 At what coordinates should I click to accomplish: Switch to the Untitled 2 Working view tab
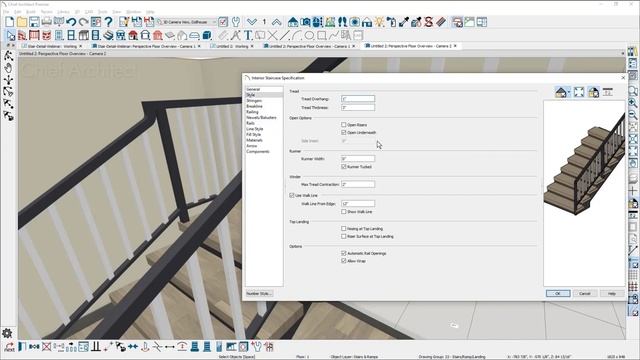point(232,46)
